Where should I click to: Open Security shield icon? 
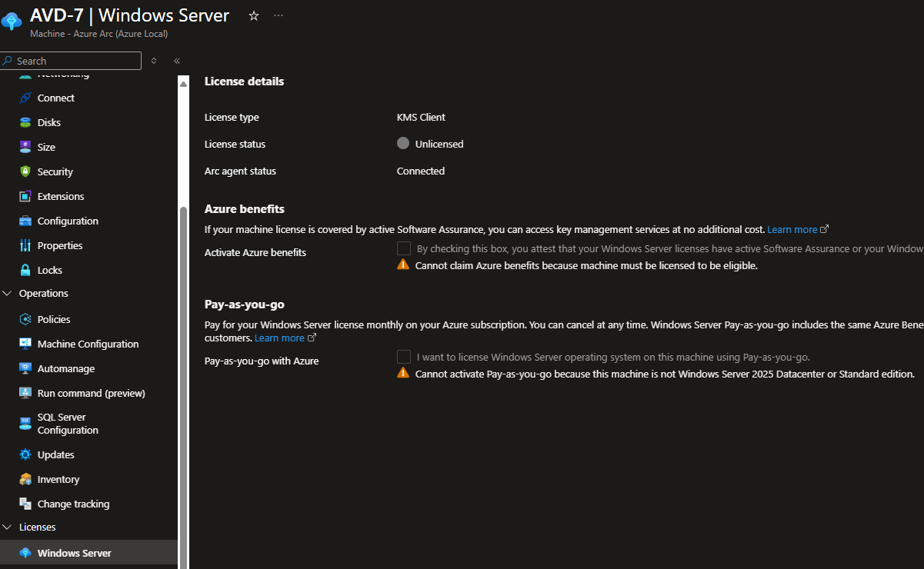click(x=25, y=171)
